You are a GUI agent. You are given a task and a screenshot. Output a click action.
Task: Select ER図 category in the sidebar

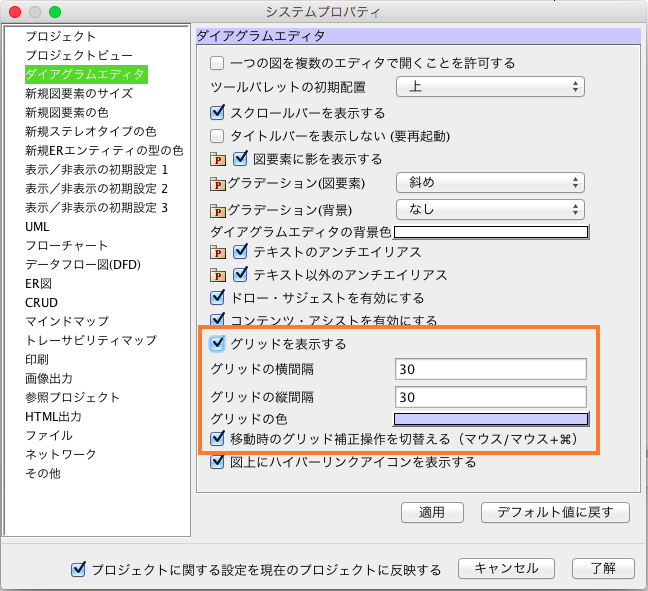point(38,283)
